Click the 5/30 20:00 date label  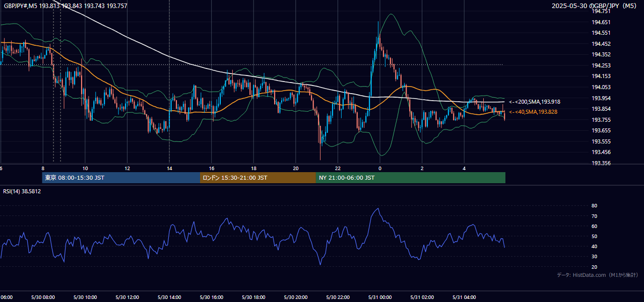pyautogui.click(x=295, y=297)
